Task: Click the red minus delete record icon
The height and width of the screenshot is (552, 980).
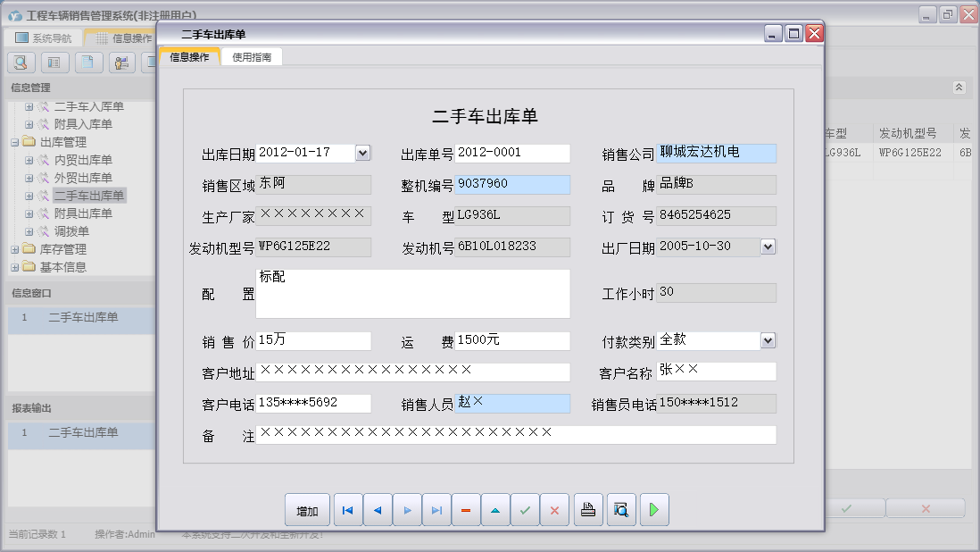Action: (x=466, y=510)
